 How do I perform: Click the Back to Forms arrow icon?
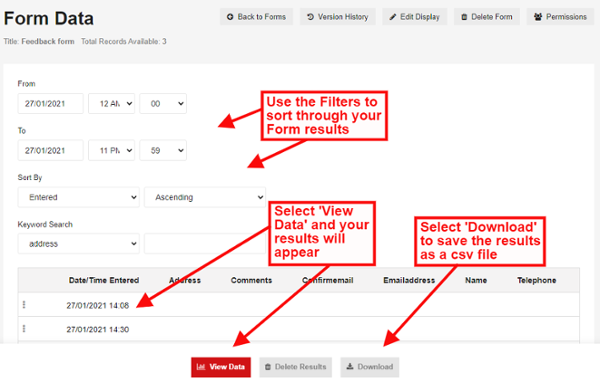coord(230,17)
